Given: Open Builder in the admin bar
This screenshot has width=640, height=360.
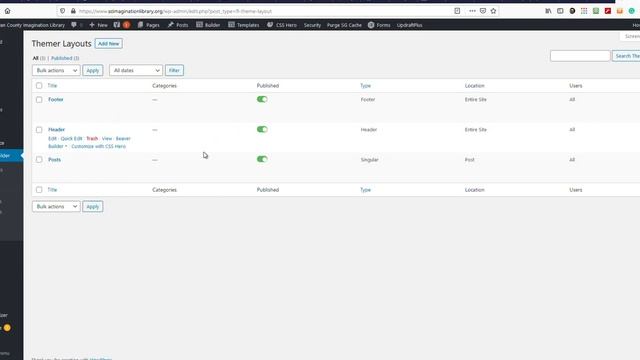Looking at the screenshot, I should pos(208,25).
